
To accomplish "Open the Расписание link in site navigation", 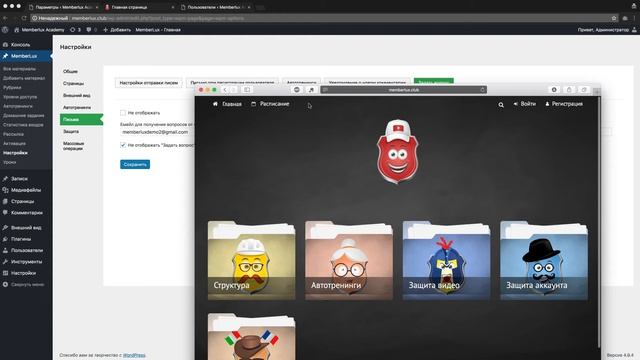I will pos(274,104).
